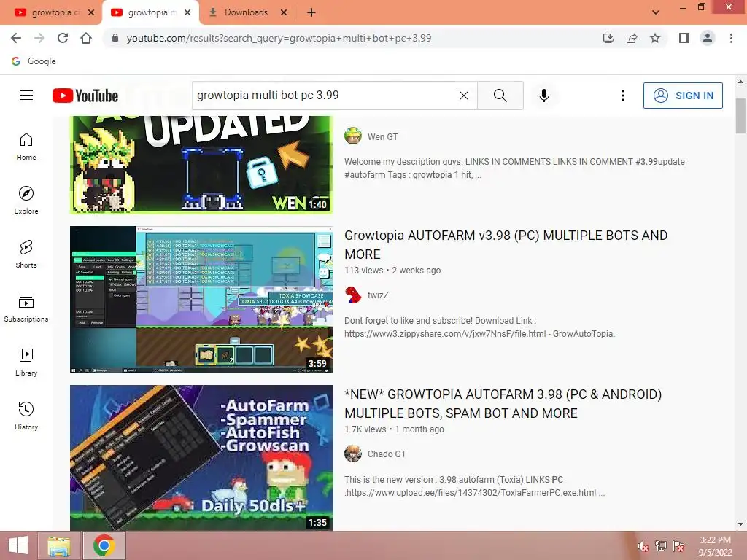This screenshot has height=560, width=747.
Task: Switch to the Downloads tab
Action: click(245, 12)
